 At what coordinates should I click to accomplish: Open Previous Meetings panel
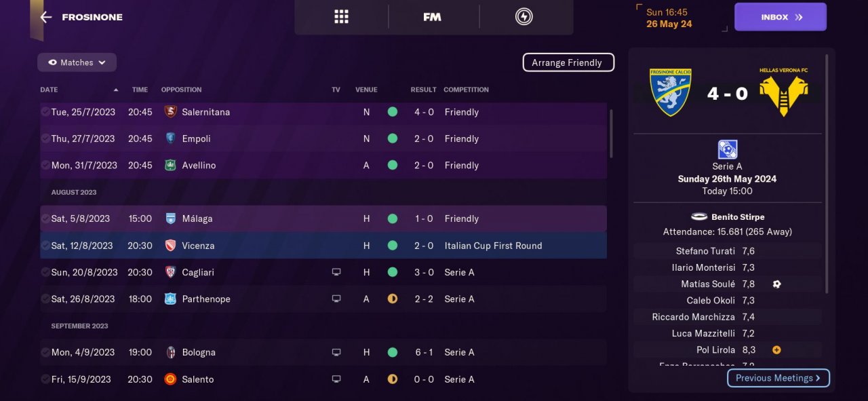(778, 378)
